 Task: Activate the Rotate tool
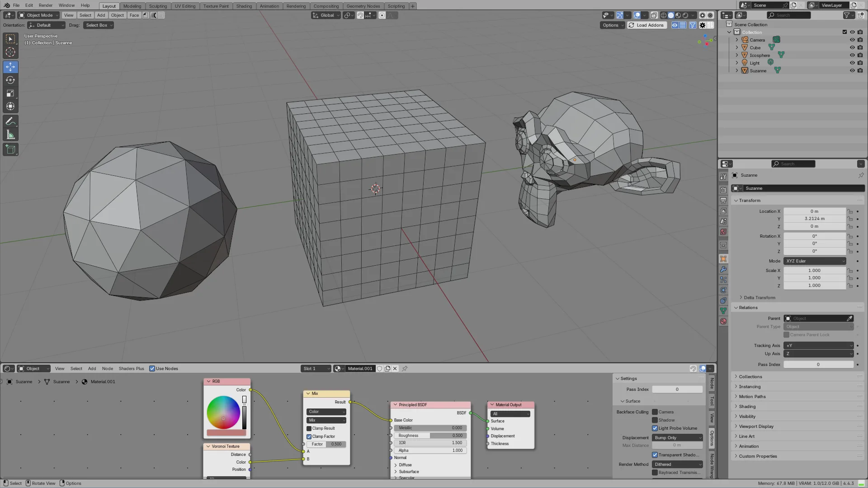coord(10,80)
